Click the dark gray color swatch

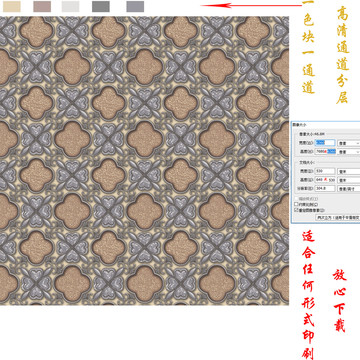101,6
